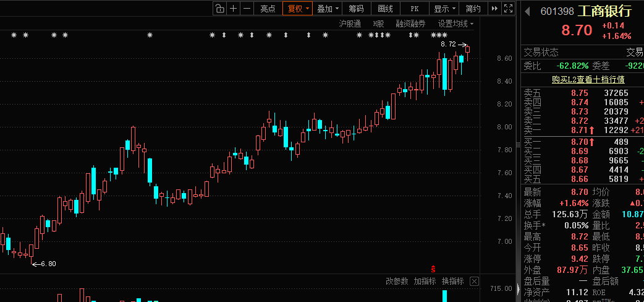Open the 复权 adjustment dropdown

297,8
